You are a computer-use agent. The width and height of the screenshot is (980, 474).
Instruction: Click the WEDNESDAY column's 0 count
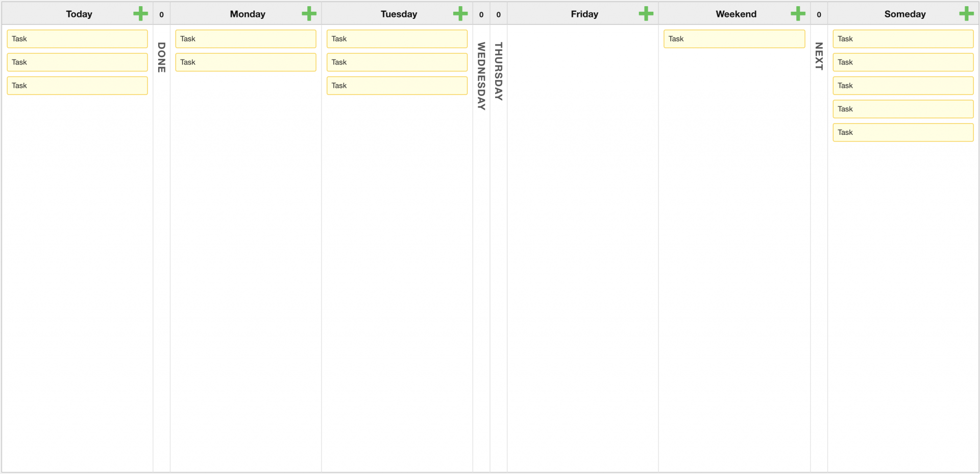481,15
